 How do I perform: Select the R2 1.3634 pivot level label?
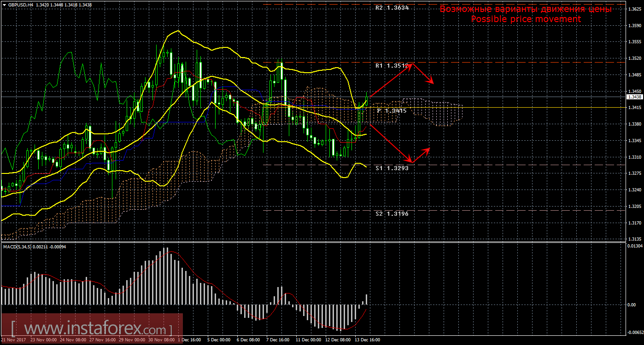[x=392, y=8]
